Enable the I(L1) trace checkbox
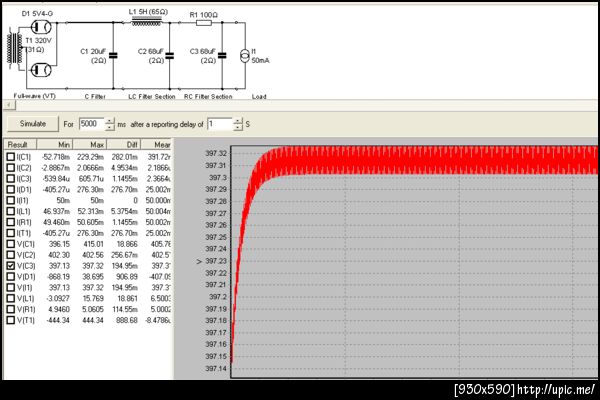600x400 pixels. [11, 211]
